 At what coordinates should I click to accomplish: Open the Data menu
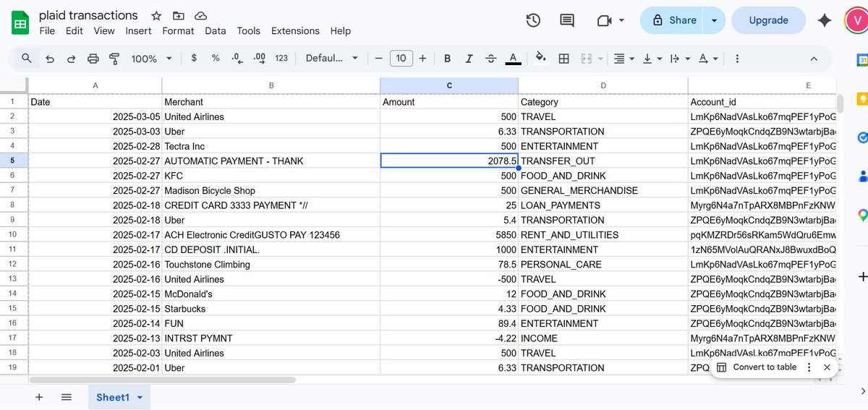click(216, 30)
